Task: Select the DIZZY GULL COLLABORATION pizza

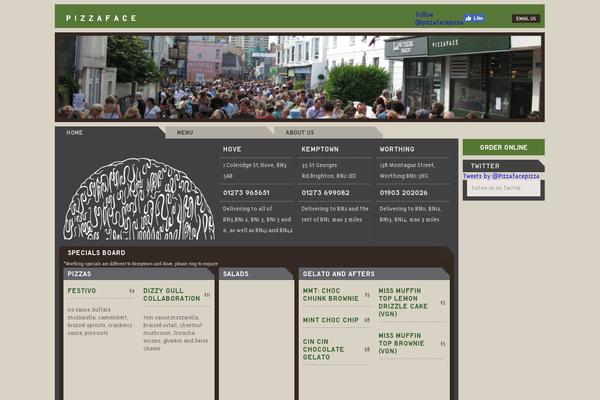Action: (171, 295)
